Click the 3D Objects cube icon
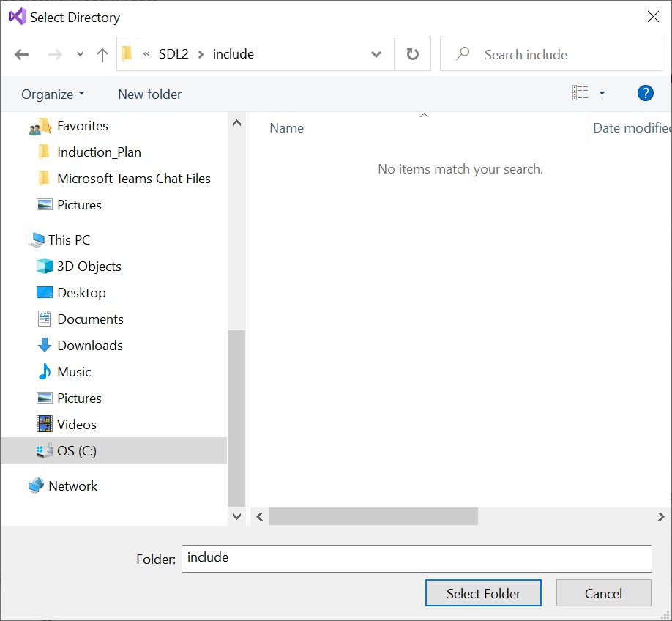672x621 pixels. tap(45, 267)
